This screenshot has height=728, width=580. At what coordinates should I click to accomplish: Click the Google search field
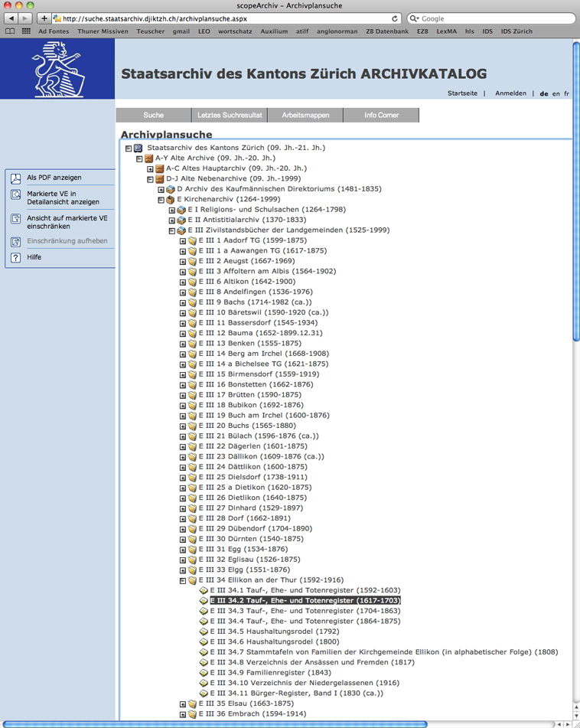click(x=491, y=18)
